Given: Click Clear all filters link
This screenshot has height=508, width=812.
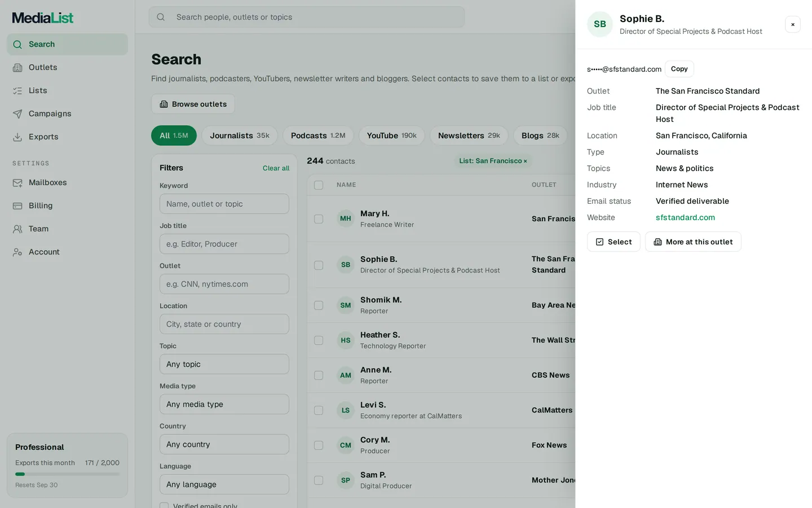Looking at the screenshot, I should click(276, 168).
